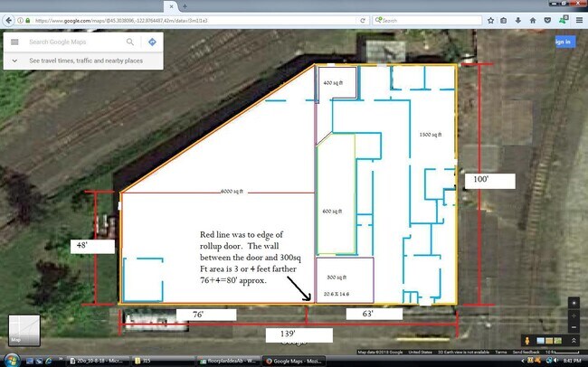The image size is (588, 367).
Task: Open Directions using the blue arrow icon
Action: coord(152,42)
